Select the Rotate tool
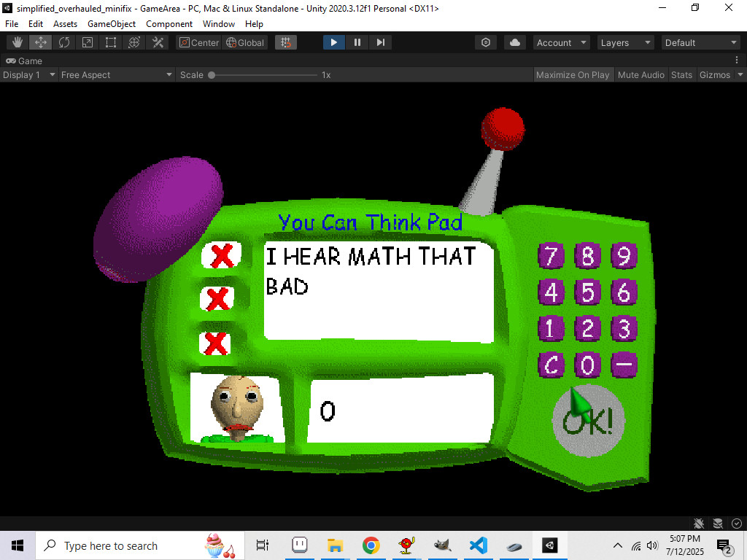The image size is (747, 560). coord(64,42)
